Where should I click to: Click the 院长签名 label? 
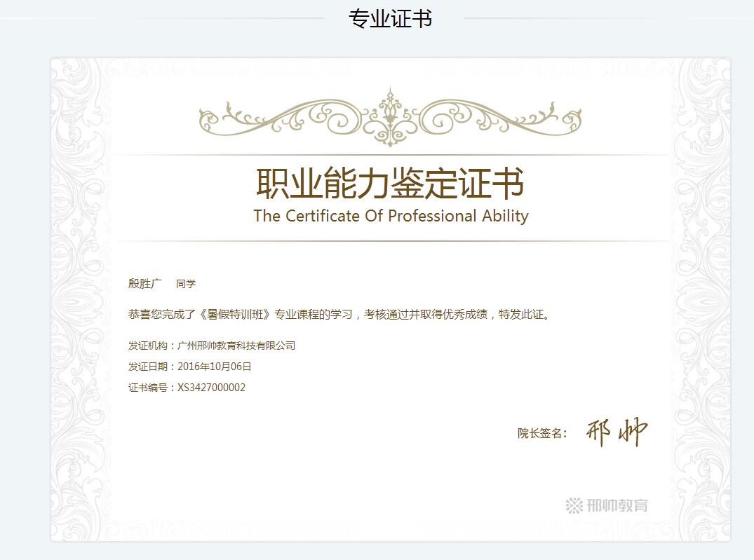tap(542, 433)
